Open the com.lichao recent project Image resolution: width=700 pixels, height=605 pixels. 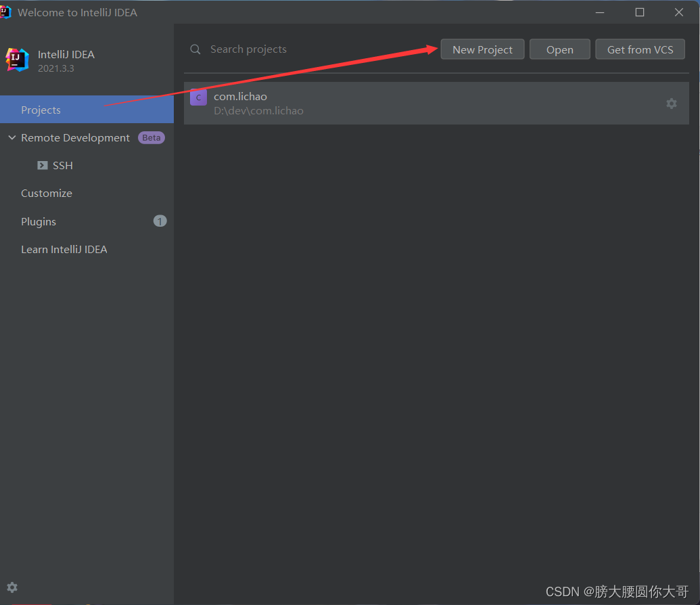436,104
